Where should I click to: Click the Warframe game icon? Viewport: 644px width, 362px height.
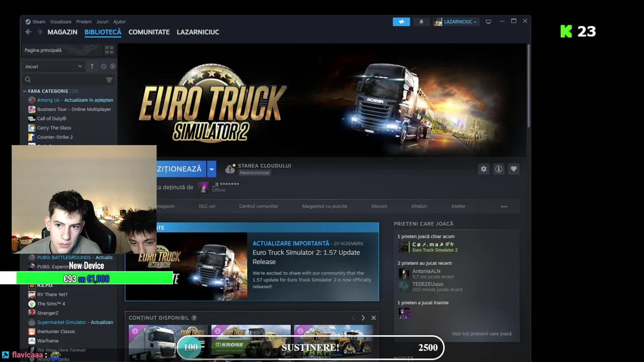(x=32, y=340)
